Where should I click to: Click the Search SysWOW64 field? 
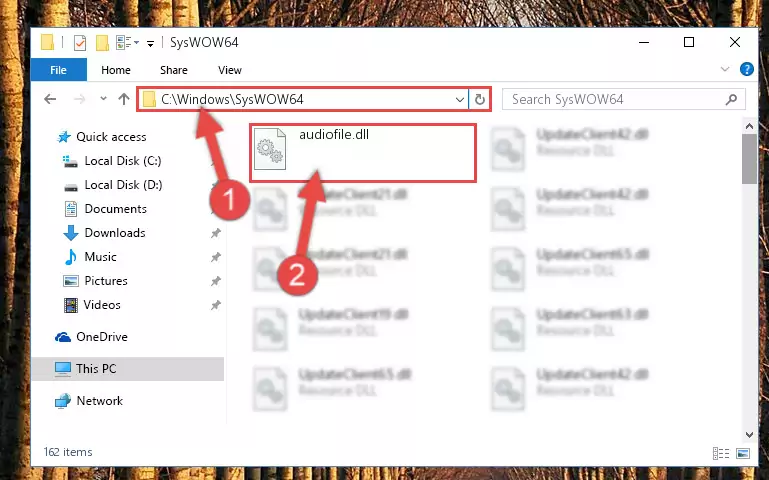[624, 100]
